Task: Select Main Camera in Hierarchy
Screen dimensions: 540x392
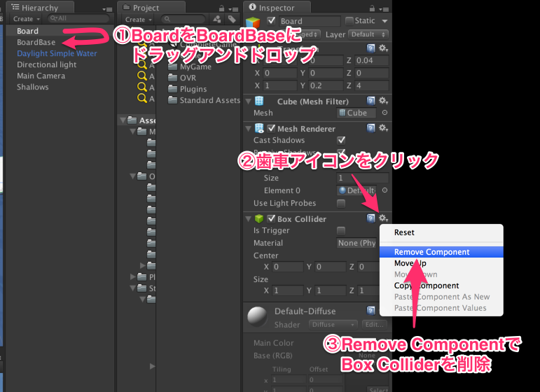Action: coord(41,76)
